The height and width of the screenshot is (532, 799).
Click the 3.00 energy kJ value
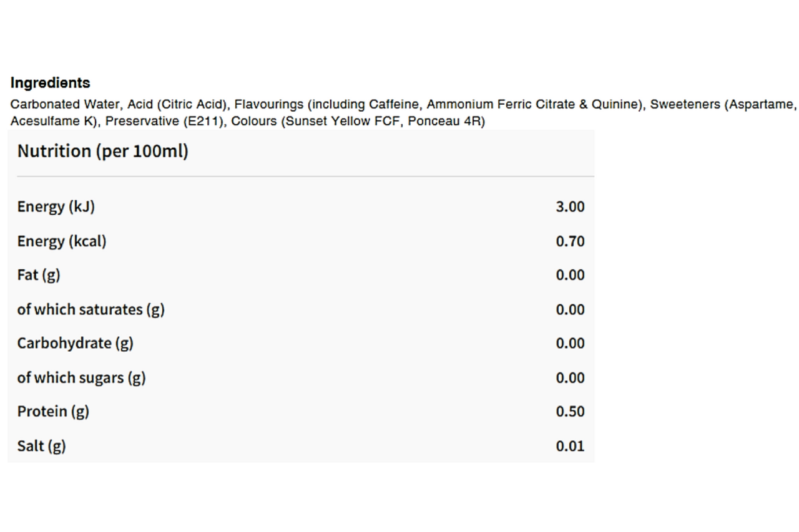(569, 207)
